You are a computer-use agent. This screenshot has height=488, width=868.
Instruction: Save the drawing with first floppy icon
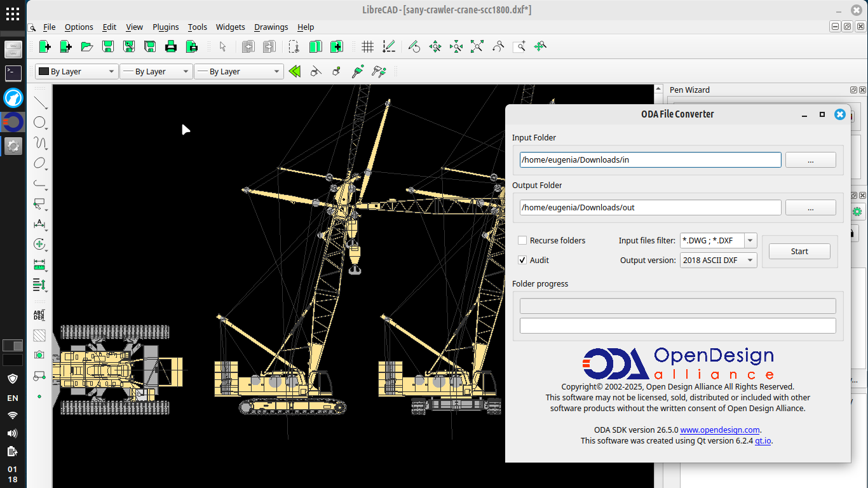[108, 46]
